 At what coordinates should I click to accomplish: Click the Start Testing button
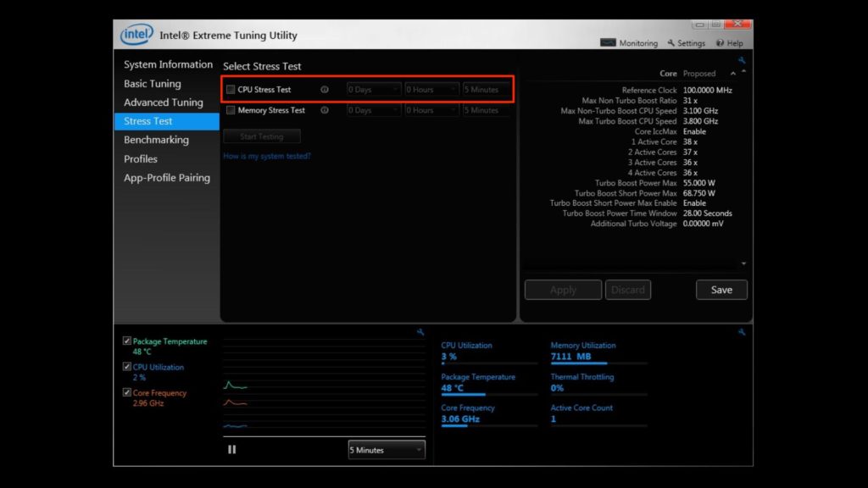(x=262, y=136)
